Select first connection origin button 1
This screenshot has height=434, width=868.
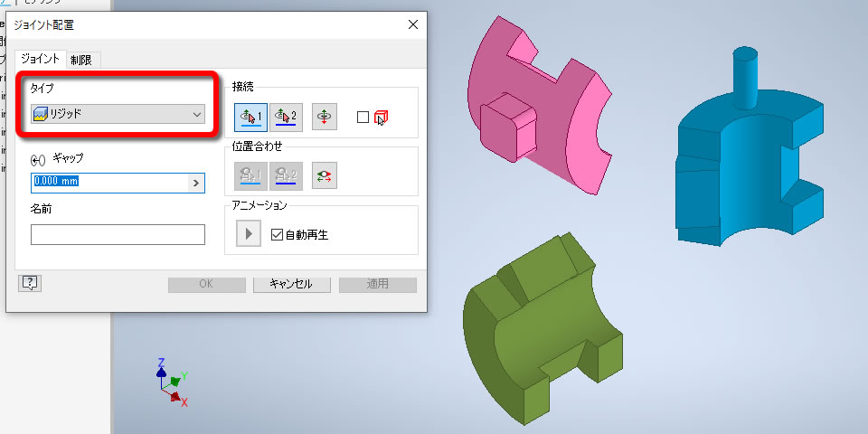(x=250, y=117)
